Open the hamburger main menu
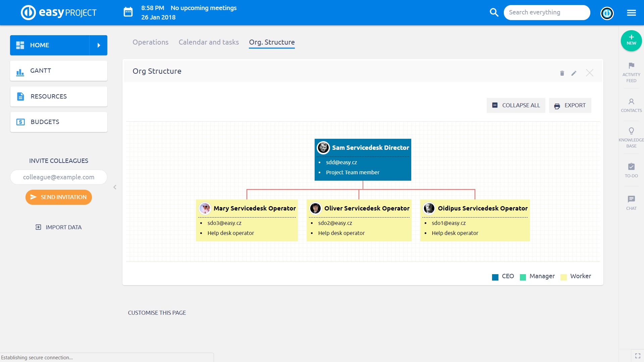This screenshot has height=362, width=644. 631,13
